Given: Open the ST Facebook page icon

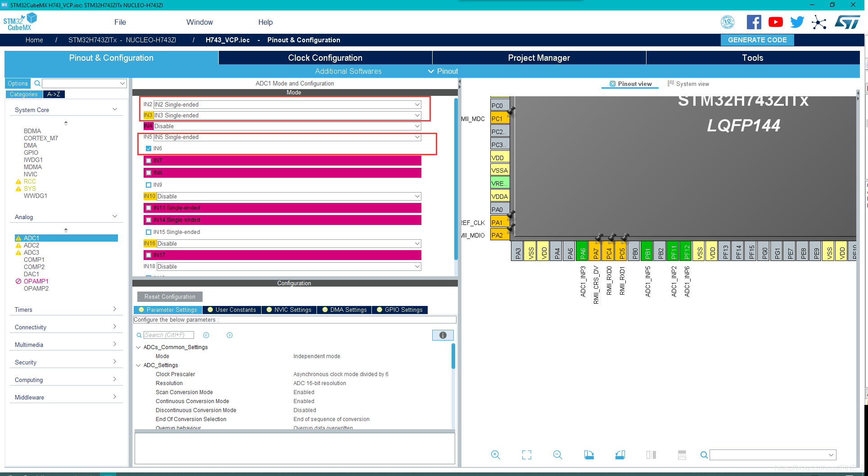Looking at the screenshot, I should 754,22.
